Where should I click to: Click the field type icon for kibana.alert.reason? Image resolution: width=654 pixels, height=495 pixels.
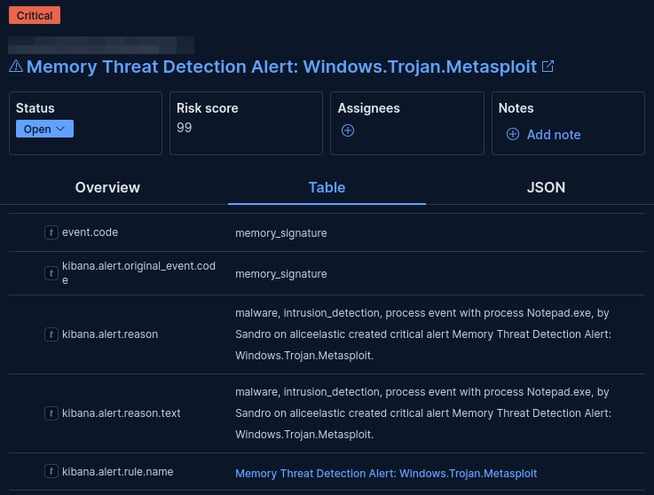pos(51,334)
